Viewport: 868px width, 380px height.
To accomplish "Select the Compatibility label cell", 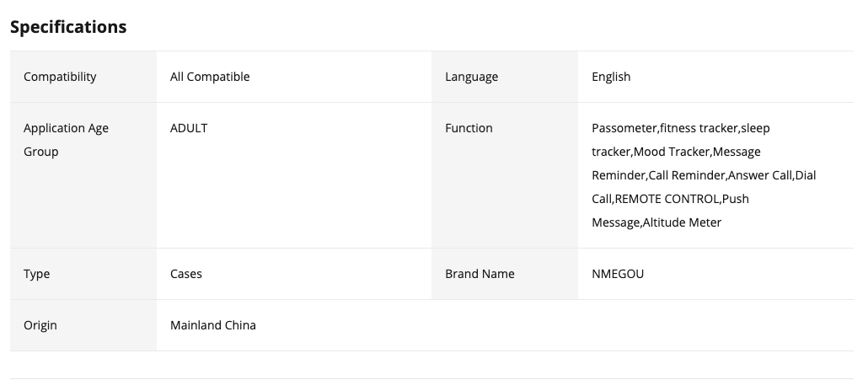I will point(60,77).
